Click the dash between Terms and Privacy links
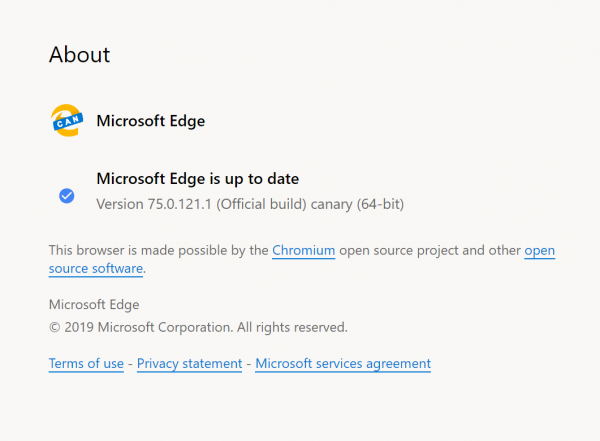The image size is (600, 441). (130, 363)
